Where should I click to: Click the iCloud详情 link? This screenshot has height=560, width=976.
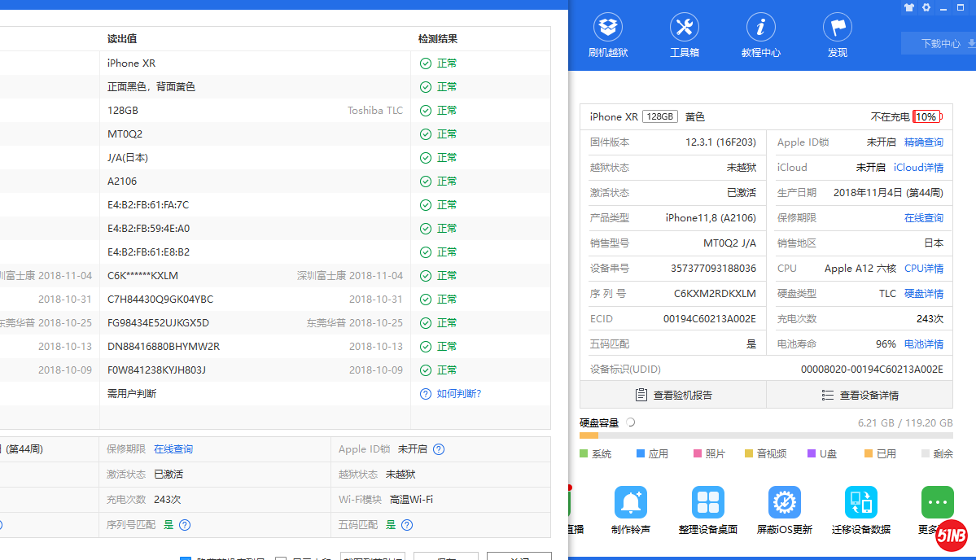(918, 168)
